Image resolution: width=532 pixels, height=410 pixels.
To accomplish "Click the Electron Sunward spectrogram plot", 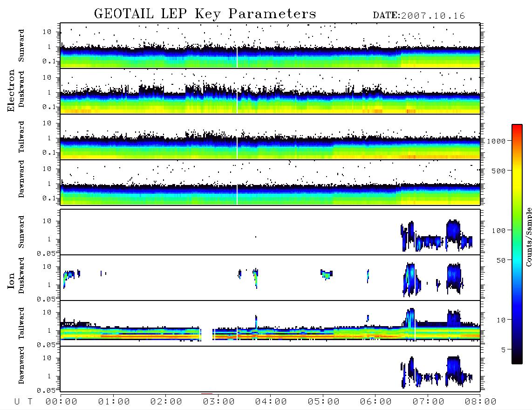I will (270, 46).
